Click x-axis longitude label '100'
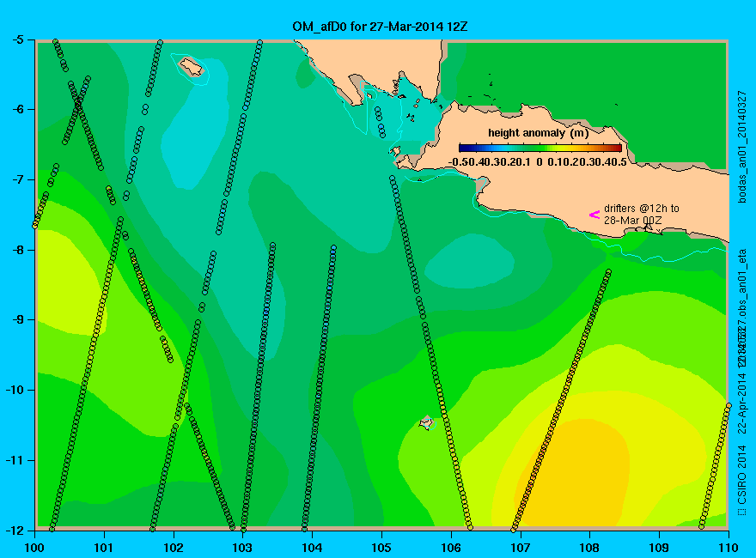This screenshot has height=558, width=756. [x=34, y=548]
